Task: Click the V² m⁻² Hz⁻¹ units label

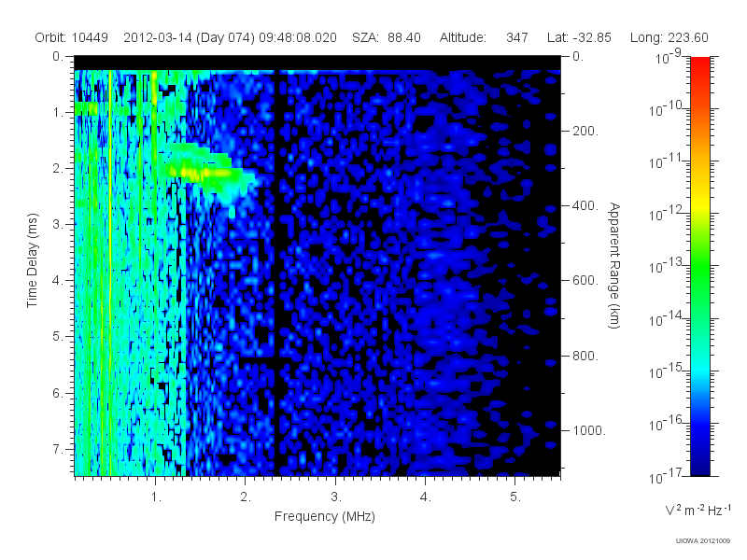Action: (x=698, y=510)
